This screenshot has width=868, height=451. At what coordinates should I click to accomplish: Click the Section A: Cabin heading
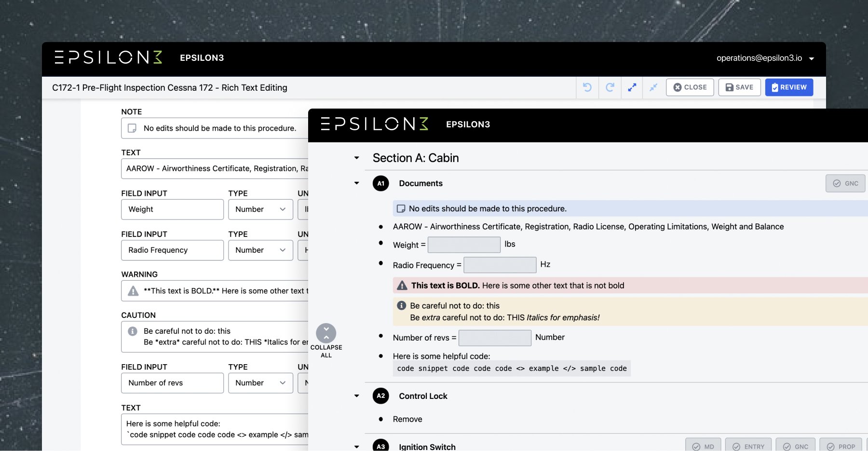[x=416, y=158]
